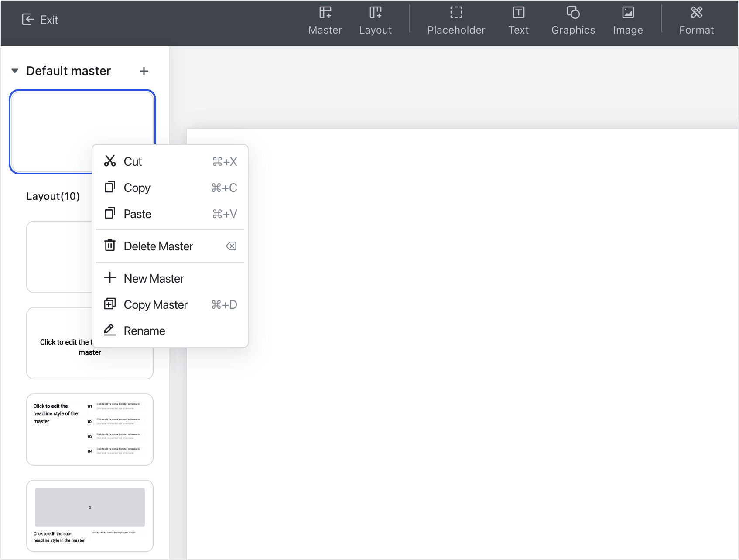Choose Paste in the context menu
This screenshot has height=560, width=739.
(137, 214)
